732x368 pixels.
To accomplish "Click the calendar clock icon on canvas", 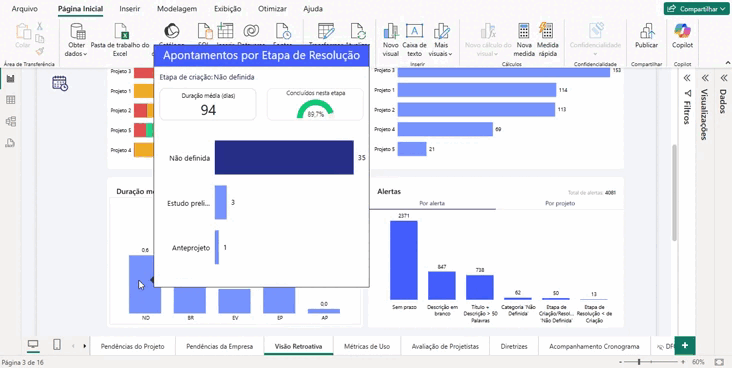I will [x=60, y=83].
